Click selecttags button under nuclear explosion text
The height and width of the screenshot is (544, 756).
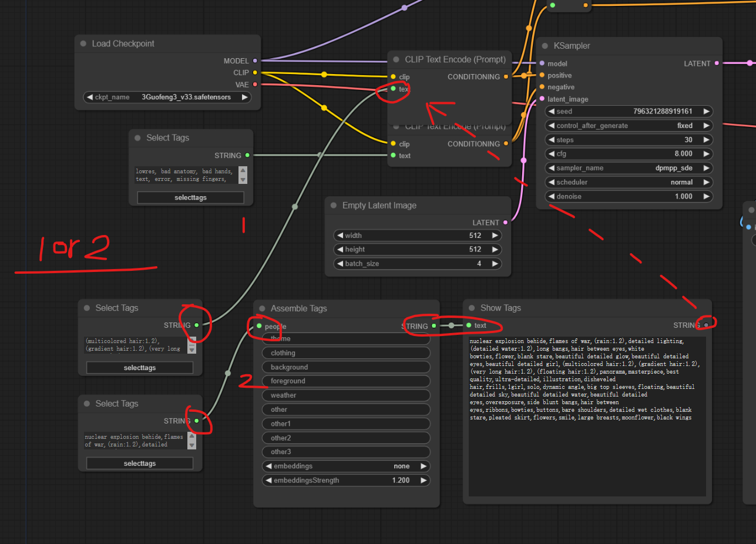click(x=140, y=463)
